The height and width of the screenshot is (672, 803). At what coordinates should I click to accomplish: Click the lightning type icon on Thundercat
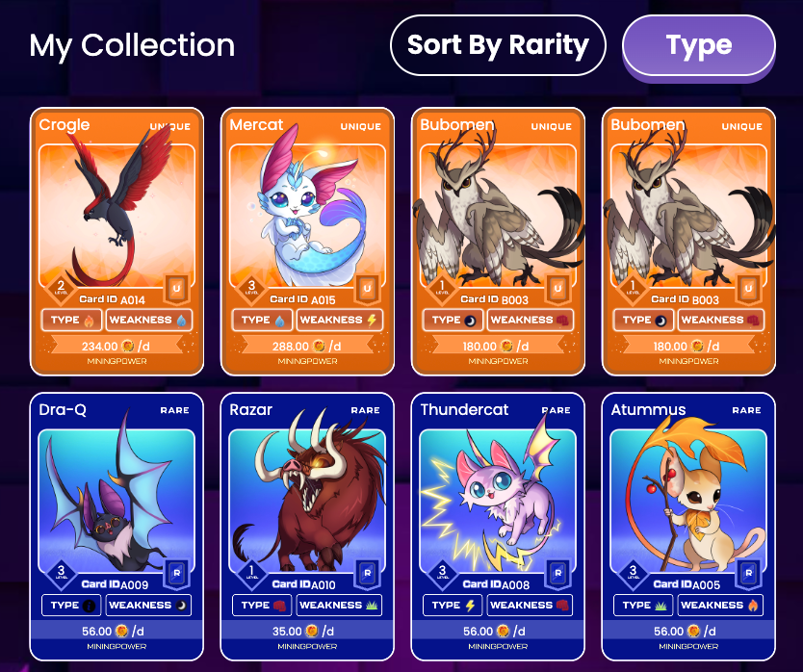coord(470,606)
